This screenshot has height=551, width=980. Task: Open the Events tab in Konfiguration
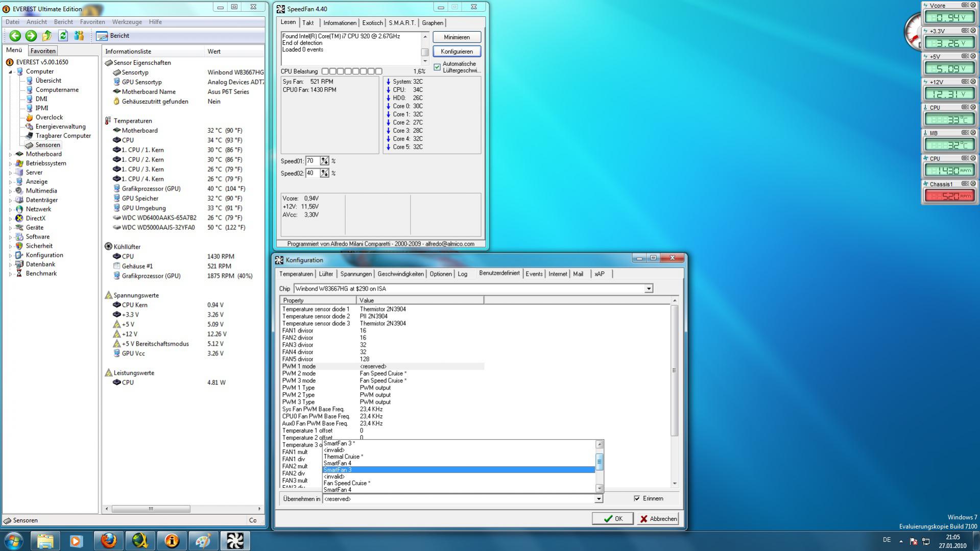pos(534,274)
